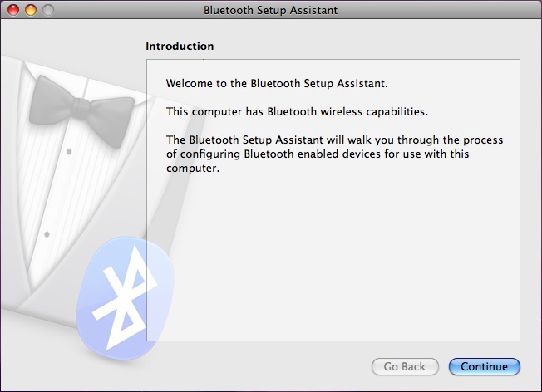Click 'Welcome to the Bluetooth Setup Assistant.' text

tap(277, 84)
